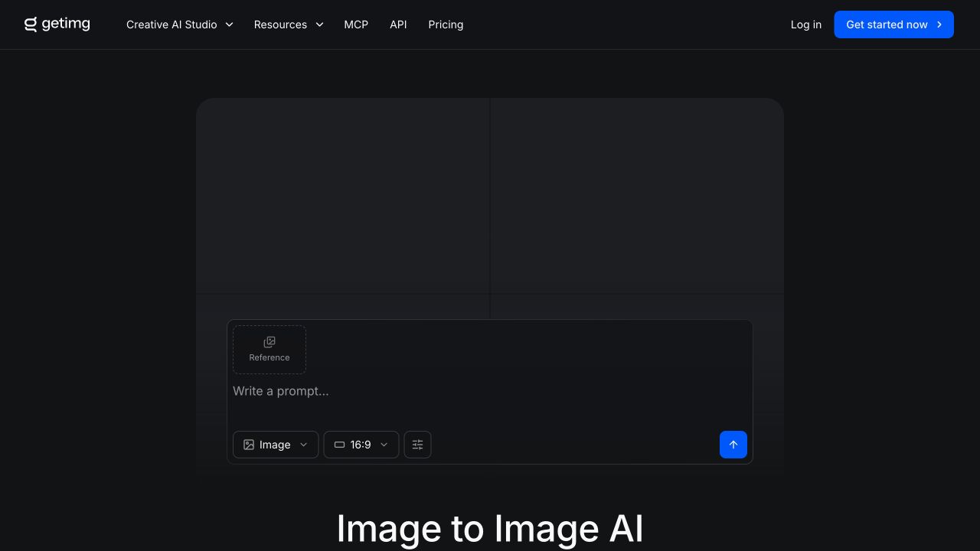Click the Image to Image AI heading
Image resolution: width=980 pixels, height=551 pixels.
pyautogui.click(x=490, y=529)
